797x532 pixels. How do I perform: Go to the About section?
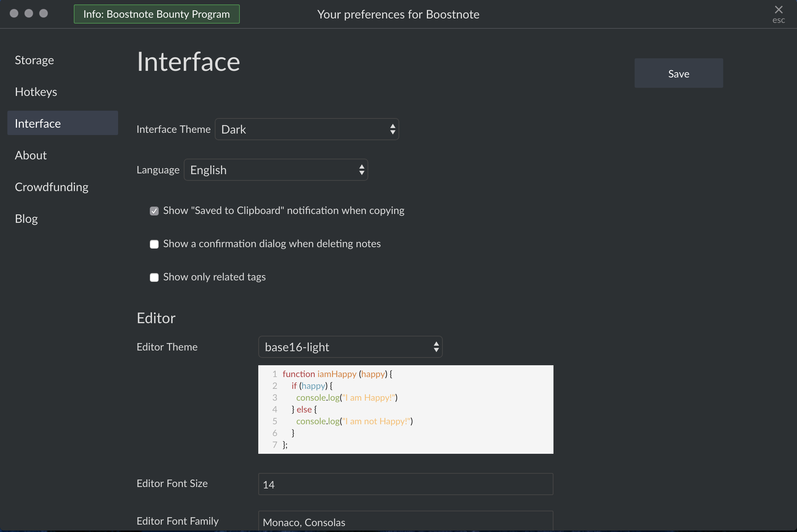click(x=31, y=155)
